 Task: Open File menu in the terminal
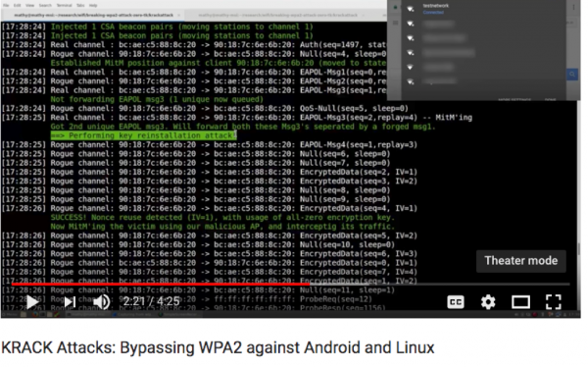click(6, 5)
